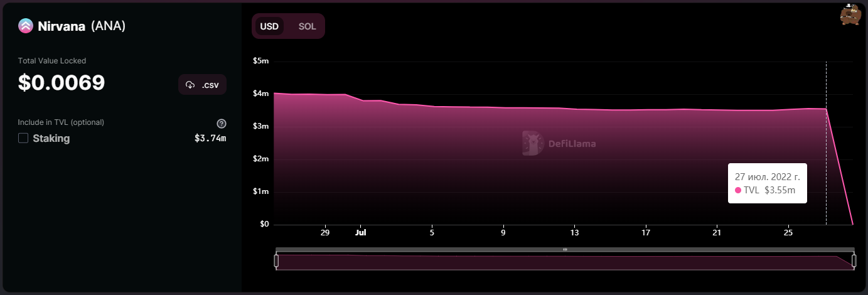Click the x-axis date label 21
Viewport: 868px width, 295px height.
point(717,232)
